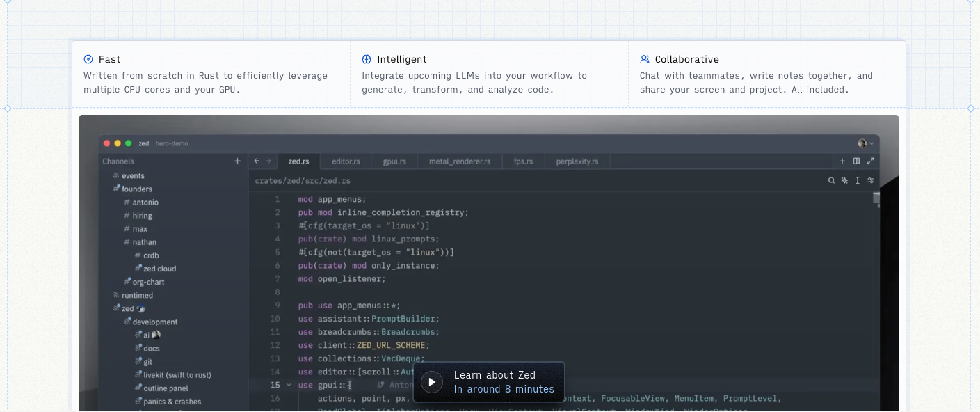Viewport: 980px width, 412px height.
Task: Open the editor controls sliders icon
Action: 870,180
